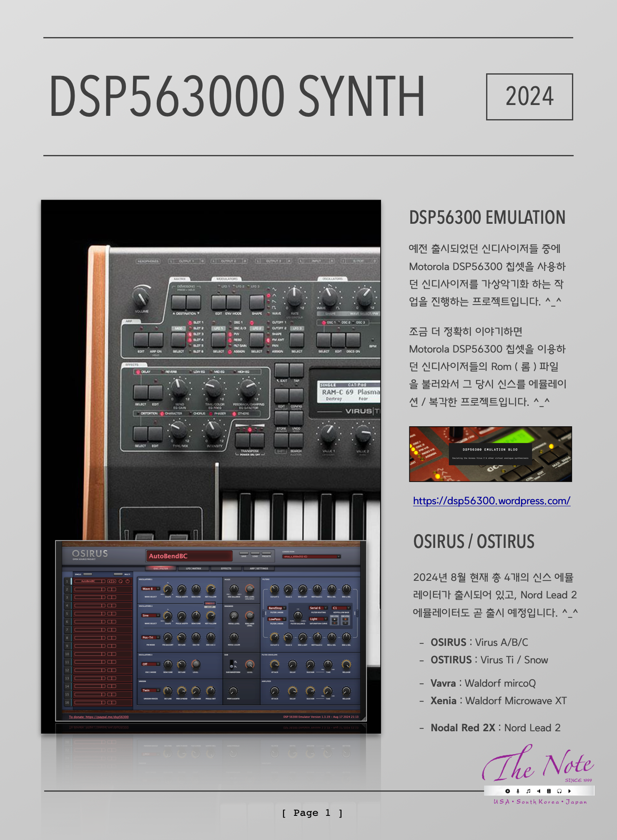Click the Load button in Osirus
The image size is (617, 840).
click(x=255, y=553)
